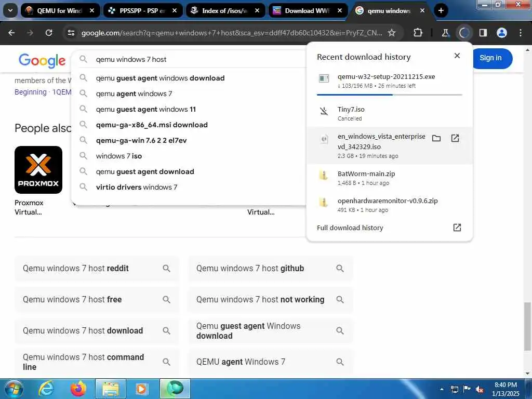Click the qemu-w32-setup-20211215.exe download entry
The width and height of the screenshot is (532, 399).
389,81
